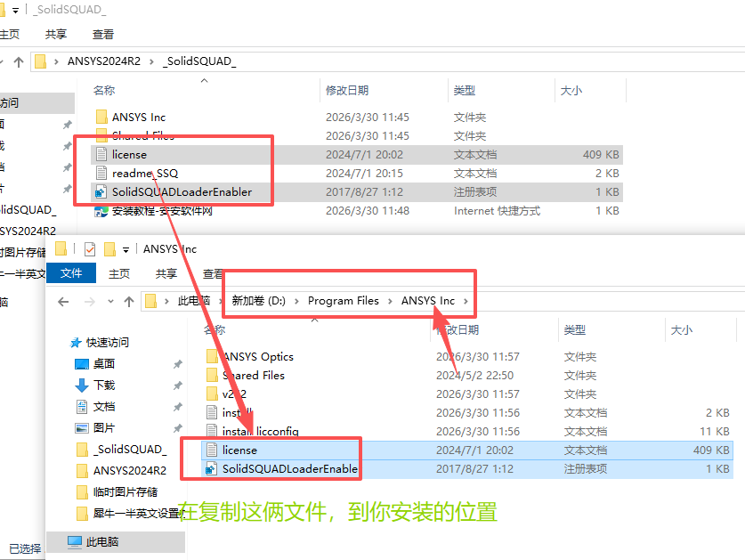Viewport: 745px width, 560px height.
Task: Click the up-one-level arrow in bottom window
Action: coord(128,301)
